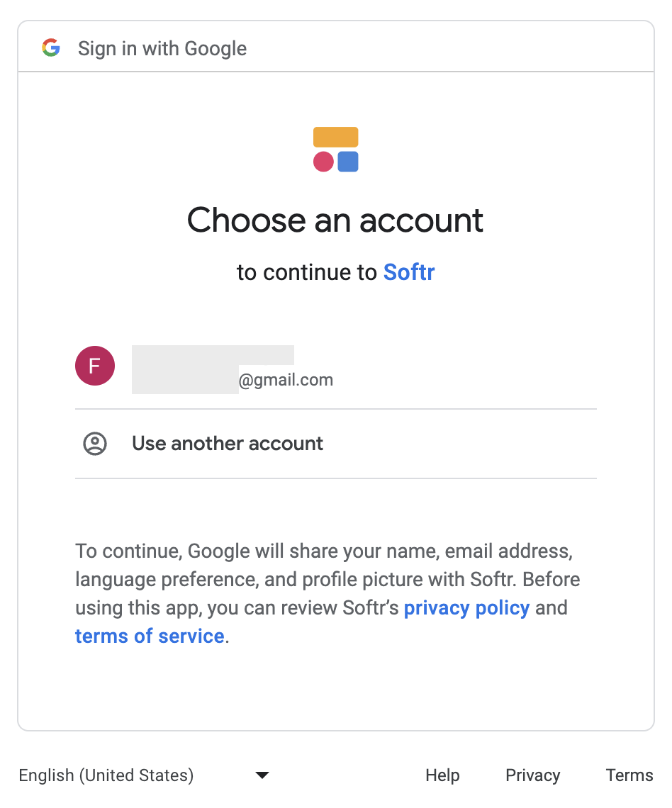The image size is (672, 808).
Task: Click the red F account avatar
Action: (x=95, y=366)
